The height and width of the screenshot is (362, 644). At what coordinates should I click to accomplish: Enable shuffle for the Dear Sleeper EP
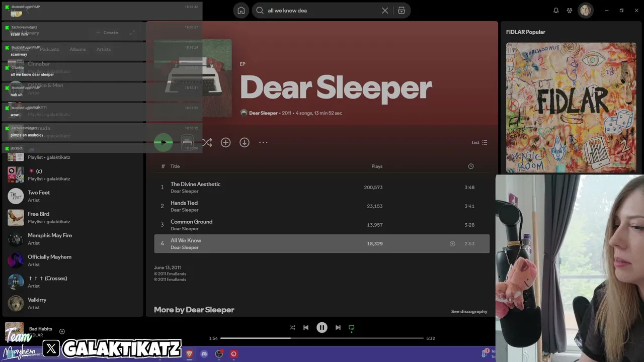(207, 143)
